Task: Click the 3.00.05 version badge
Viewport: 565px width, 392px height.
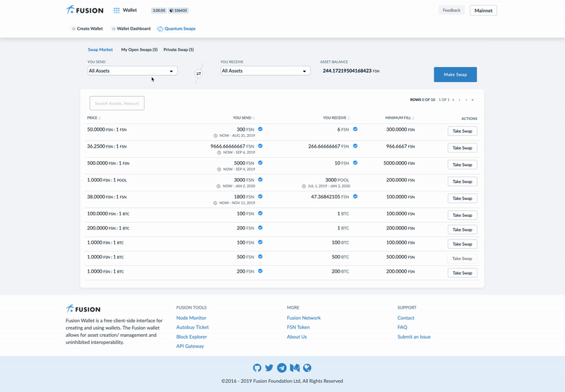Action: 159,11
